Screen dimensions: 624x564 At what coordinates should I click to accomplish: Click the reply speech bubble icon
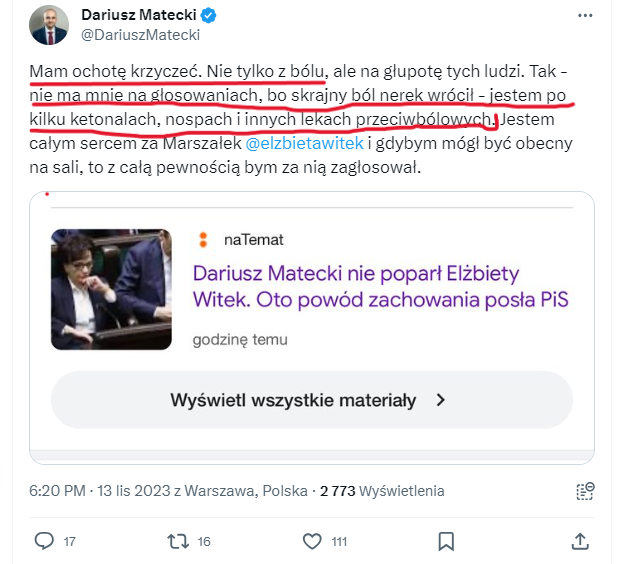[43, 541]
